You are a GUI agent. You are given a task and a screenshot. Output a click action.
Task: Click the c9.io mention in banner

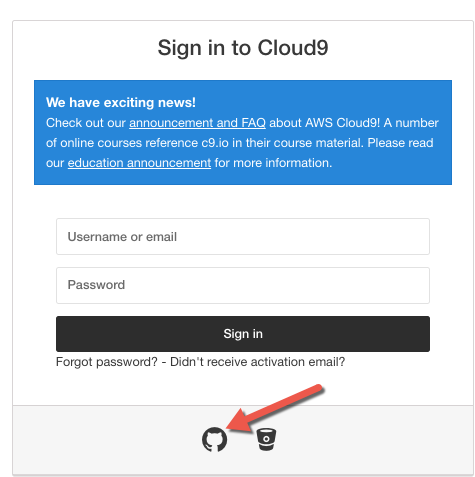[215, 143]
